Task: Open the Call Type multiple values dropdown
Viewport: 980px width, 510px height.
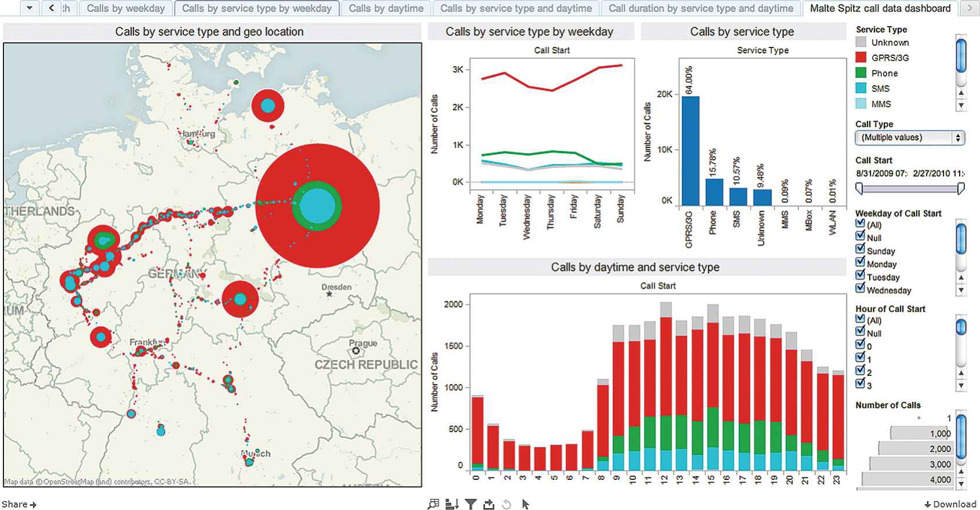Action: click(909, 138)
